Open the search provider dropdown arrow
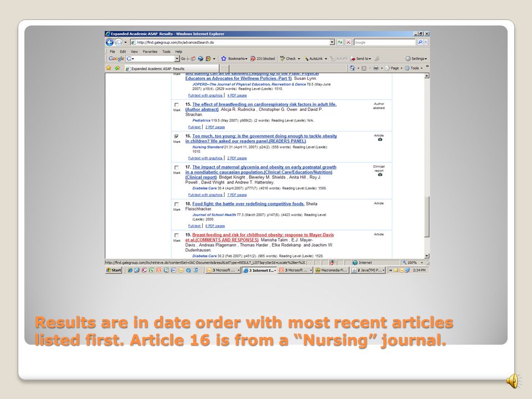 tap(426, 43)
